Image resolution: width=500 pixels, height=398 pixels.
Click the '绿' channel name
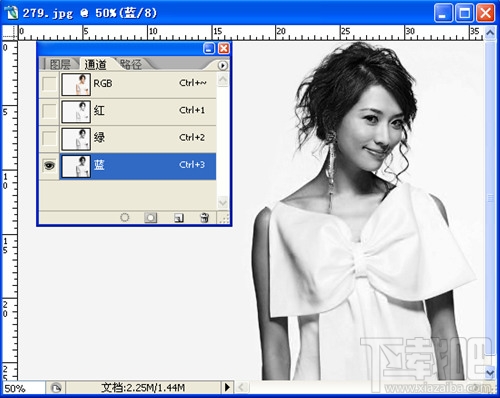[x=99, y=137]
